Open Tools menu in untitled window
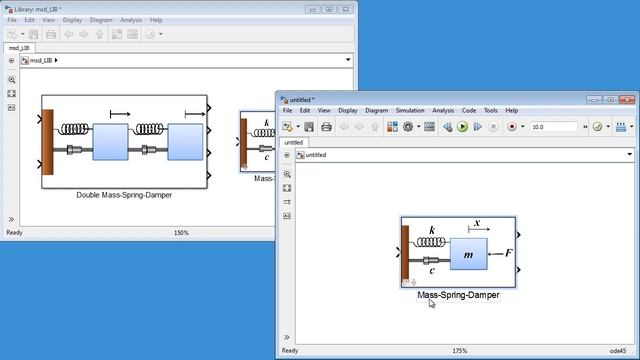Viewport: 640px width, 360px height. point(491,110)
